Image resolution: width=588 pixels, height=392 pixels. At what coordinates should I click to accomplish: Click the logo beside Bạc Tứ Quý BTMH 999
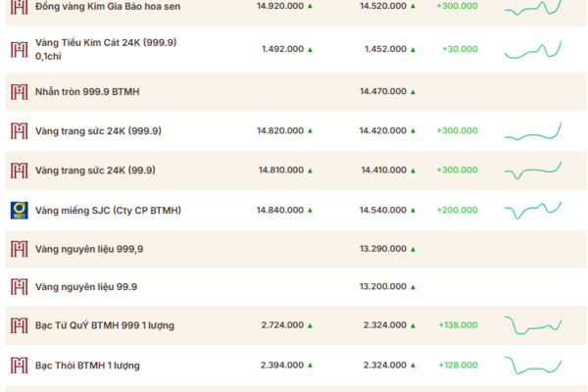point(20,325)
